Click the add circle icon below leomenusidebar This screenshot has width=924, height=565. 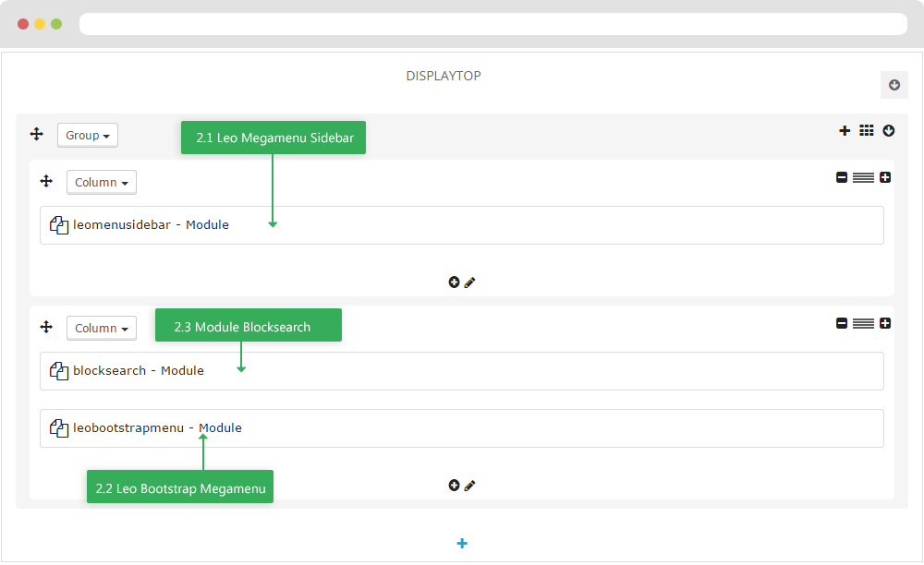tap(454, 282)
